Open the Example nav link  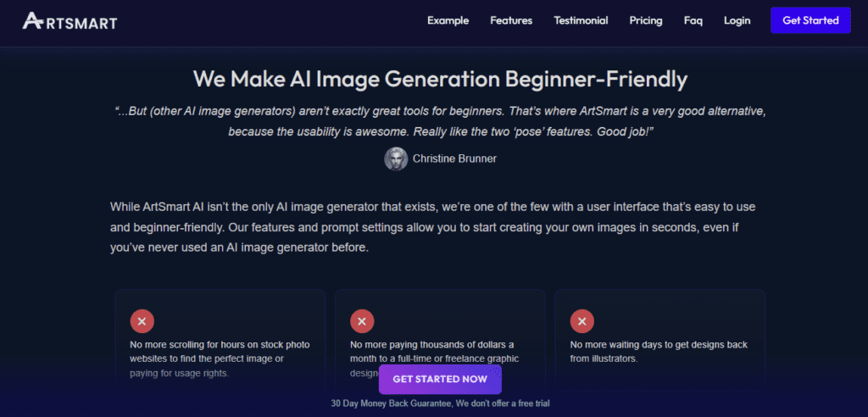coord(448,20)
